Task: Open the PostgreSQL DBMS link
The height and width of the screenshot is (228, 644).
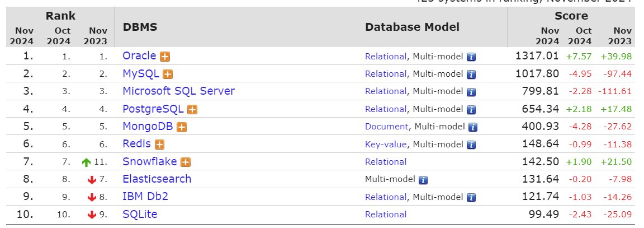Action: (153, 109)
